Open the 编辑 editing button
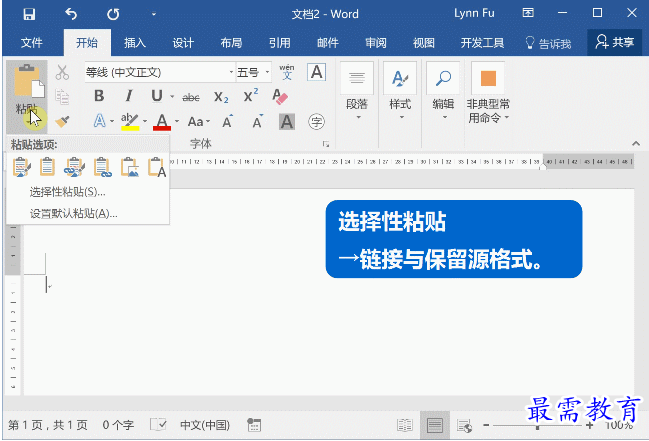 pyautogui.click(x=443, y=92)
